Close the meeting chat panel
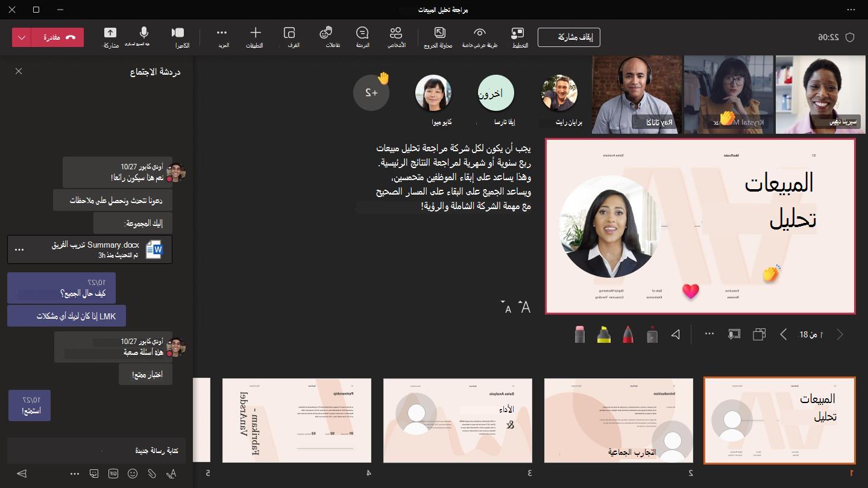Image resolution: width=868 pixels, height=488 pixels. coord(19,71)
